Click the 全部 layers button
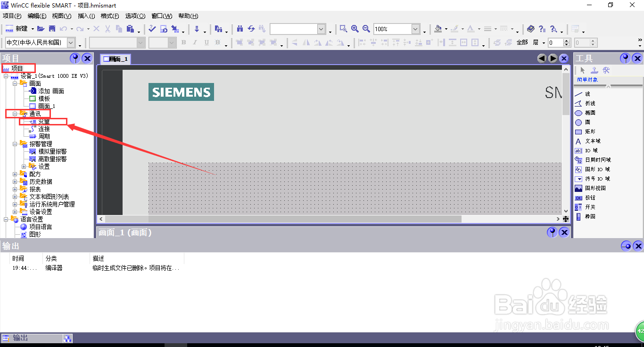This screenshot has height=347, width=644. (x=522, y=42)
